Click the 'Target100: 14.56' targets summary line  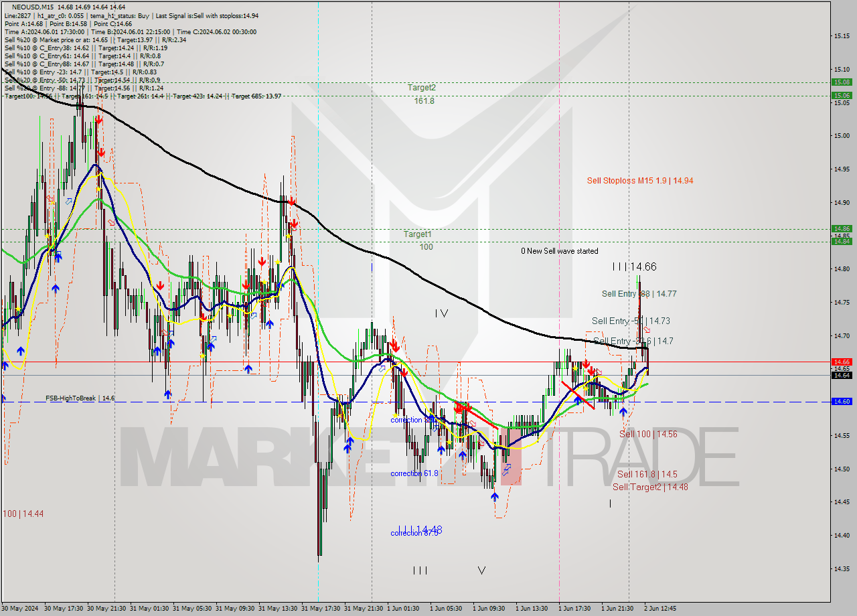(143, 96)
